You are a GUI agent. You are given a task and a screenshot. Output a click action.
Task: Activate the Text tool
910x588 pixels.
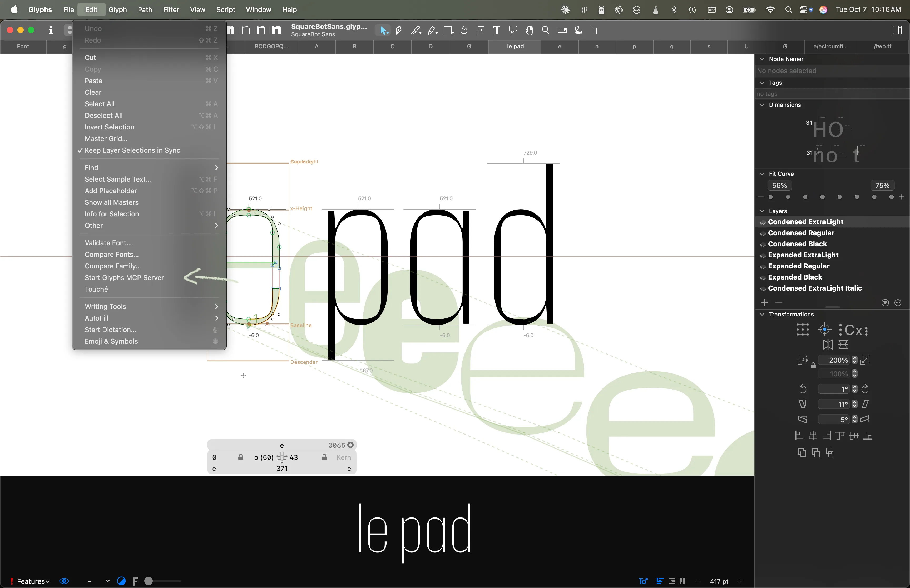[x=496, y=30]
